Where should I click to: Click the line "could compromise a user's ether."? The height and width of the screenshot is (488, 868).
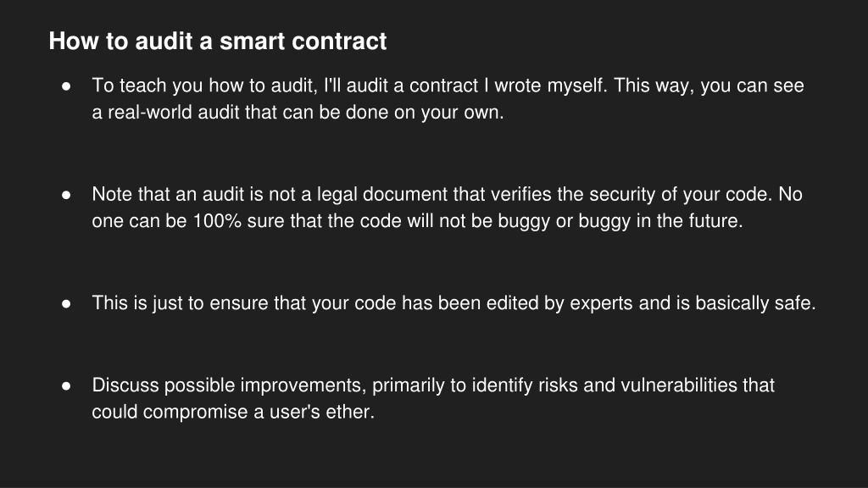pos(233,412)
